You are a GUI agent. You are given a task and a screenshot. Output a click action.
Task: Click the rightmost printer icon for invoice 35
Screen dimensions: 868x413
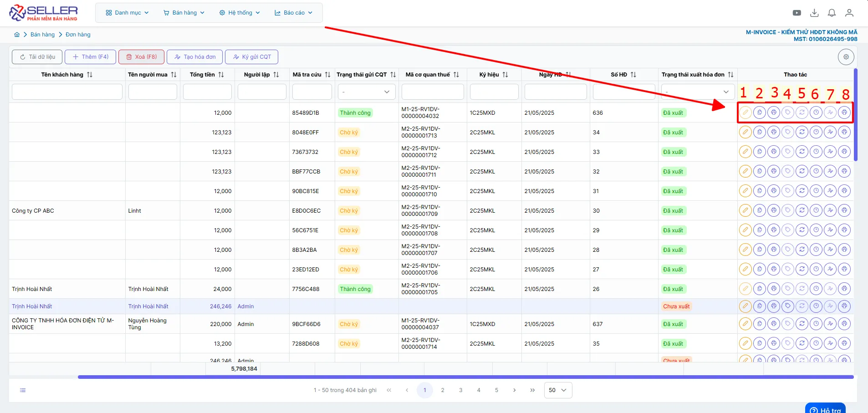tap(844, 343)
